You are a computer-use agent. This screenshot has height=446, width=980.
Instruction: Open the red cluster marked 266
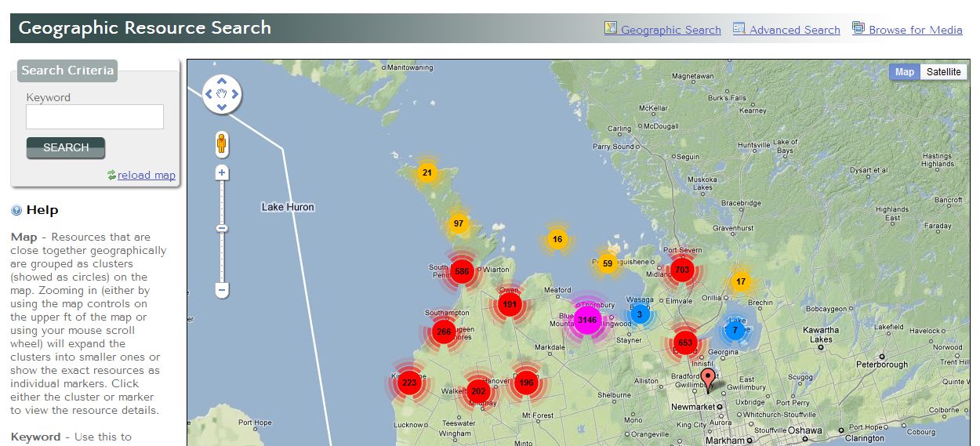(x=445, y=332)
